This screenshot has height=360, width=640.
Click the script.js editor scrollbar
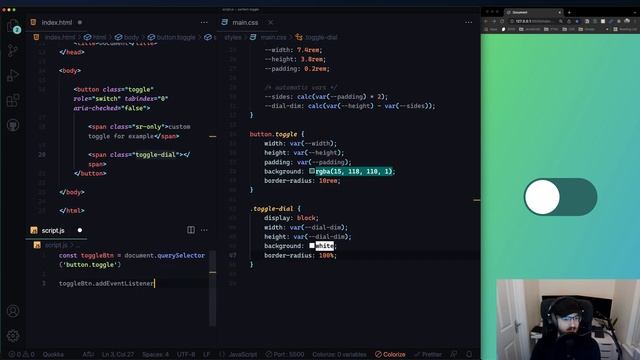tap(213, 290)
